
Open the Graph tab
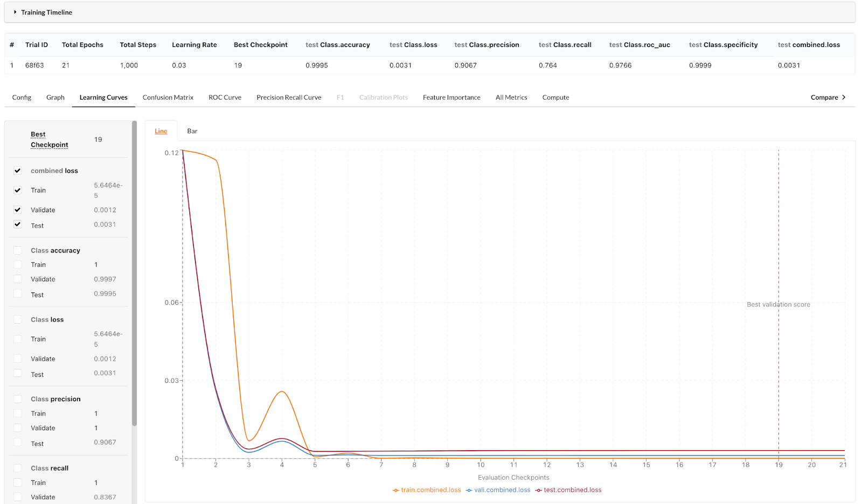pyautogui.click(x=55, y=97)
